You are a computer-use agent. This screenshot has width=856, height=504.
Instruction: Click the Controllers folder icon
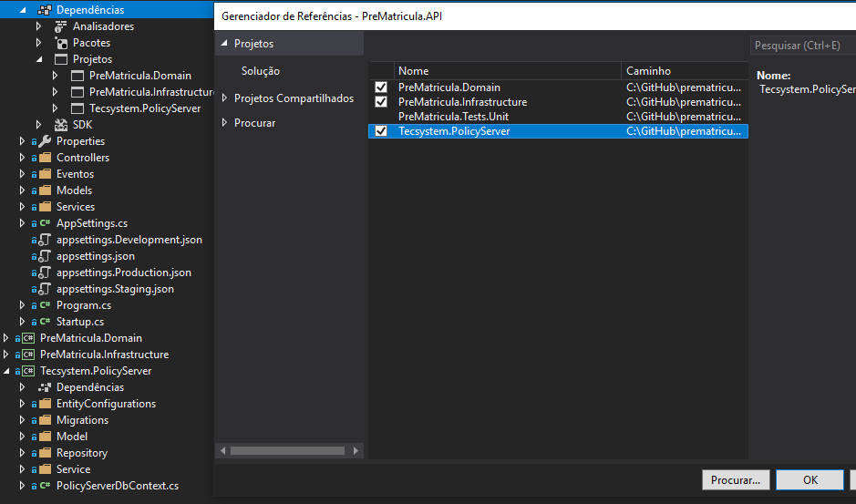coord(45,158)
